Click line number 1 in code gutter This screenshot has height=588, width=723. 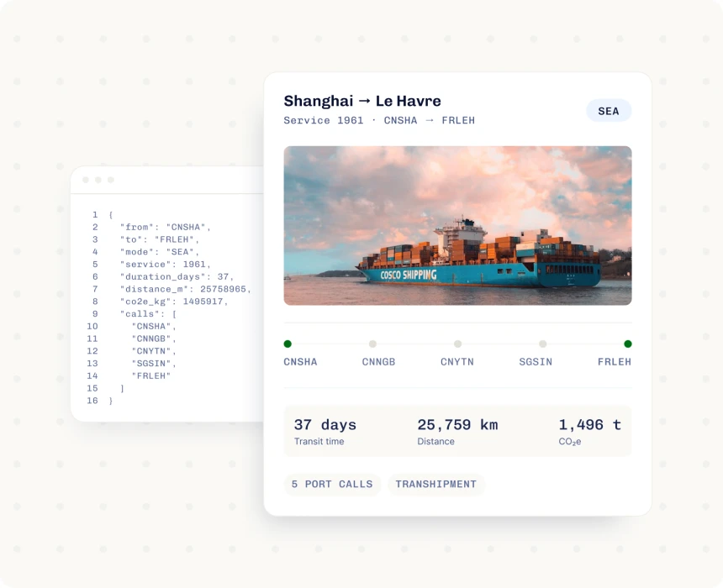click(95, 215)
